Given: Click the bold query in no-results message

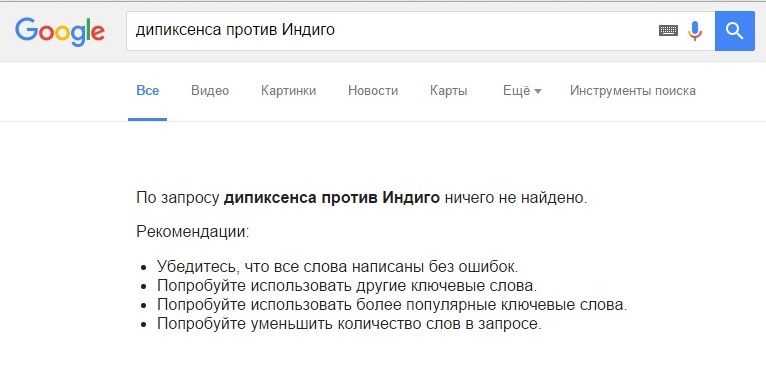Looking at the screenshot, I should pyautogui.click(x=332, y=198).
